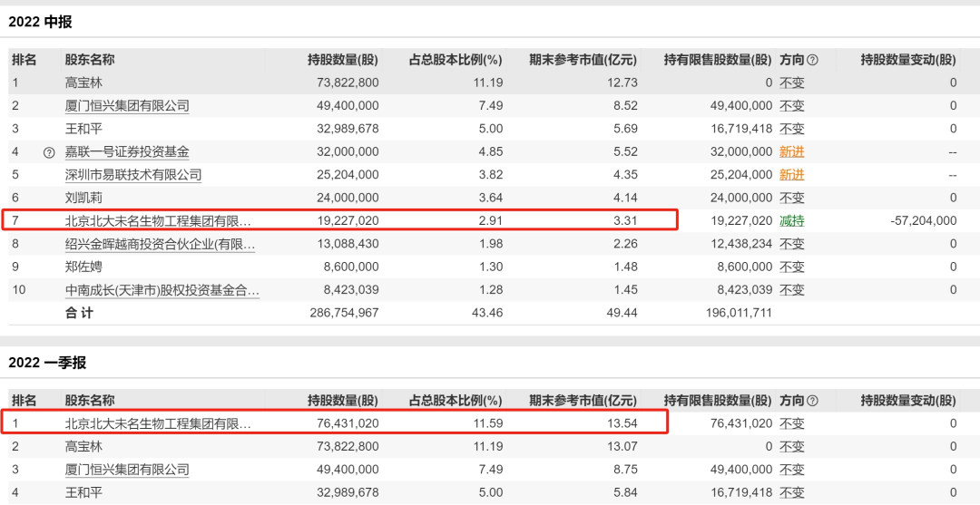Viewport: 980px width, 505px height.
Task: Click 北京北大未名生物工程集团 in rank 7 row
Action: point(157,220)
